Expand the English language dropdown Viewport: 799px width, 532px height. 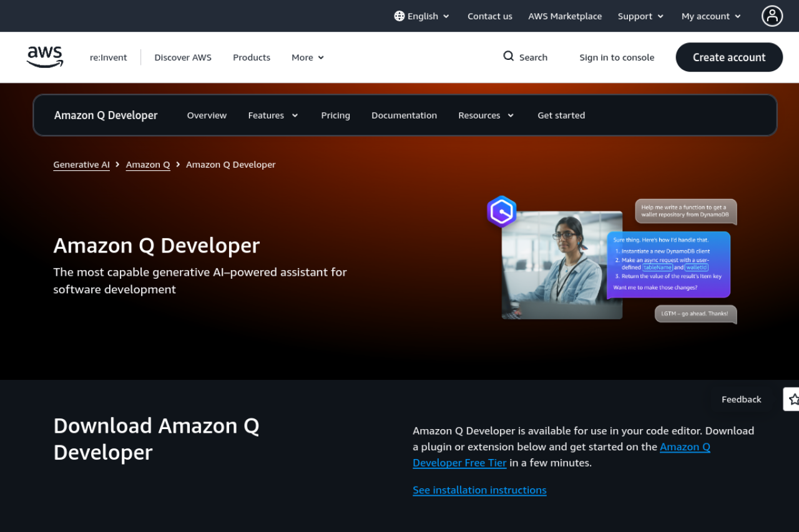click(x=422, y=16)
